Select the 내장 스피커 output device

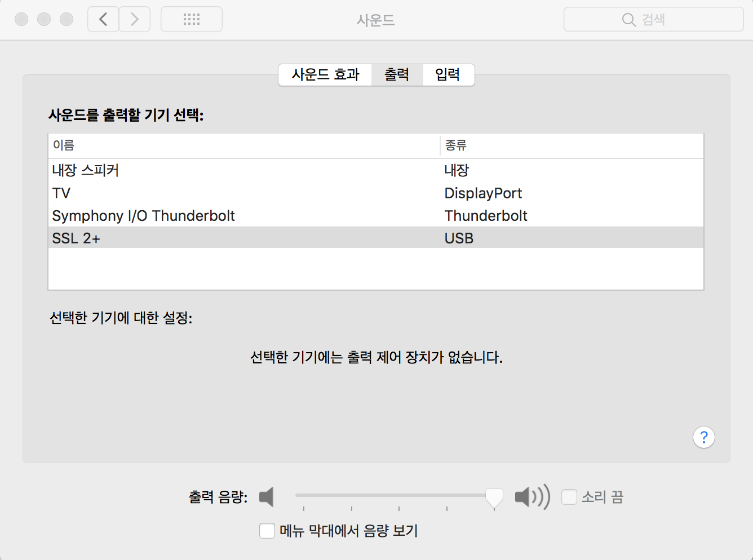(376, 170)
